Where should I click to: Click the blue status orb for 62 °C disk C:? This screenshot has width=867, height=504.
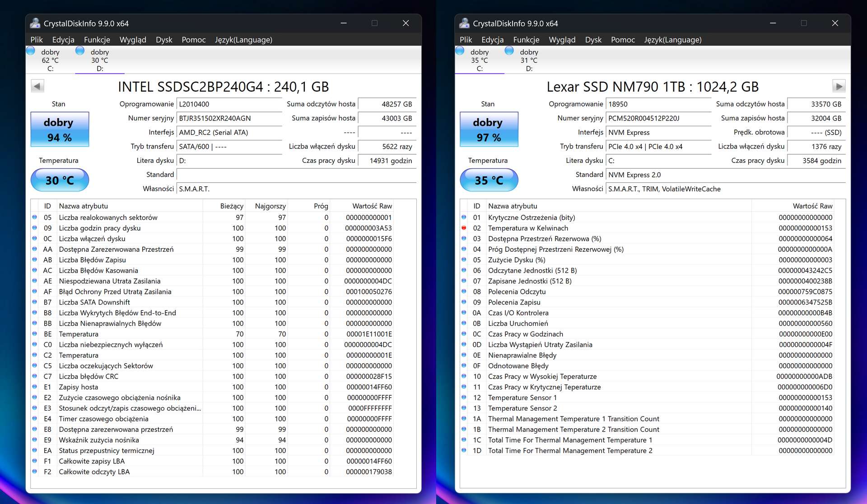(x=31, y=51)
